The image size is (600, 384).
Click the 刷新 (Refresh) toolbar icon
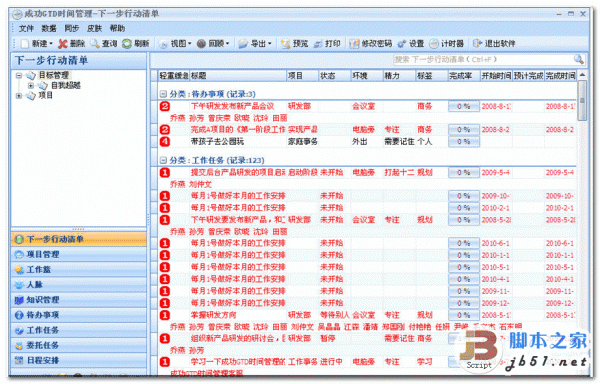(127, 44)
